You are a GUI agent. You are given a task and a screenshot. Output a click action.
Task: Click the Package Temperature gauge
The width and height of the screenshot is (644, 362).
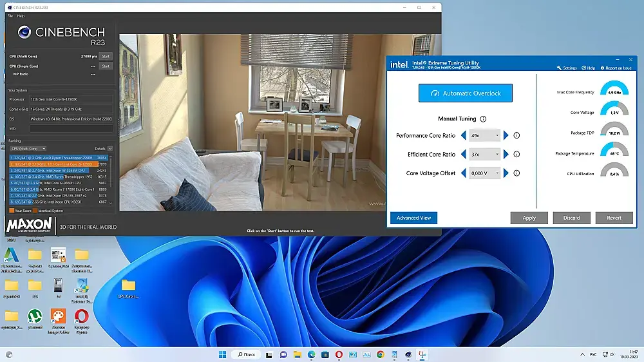click(614, 149)
